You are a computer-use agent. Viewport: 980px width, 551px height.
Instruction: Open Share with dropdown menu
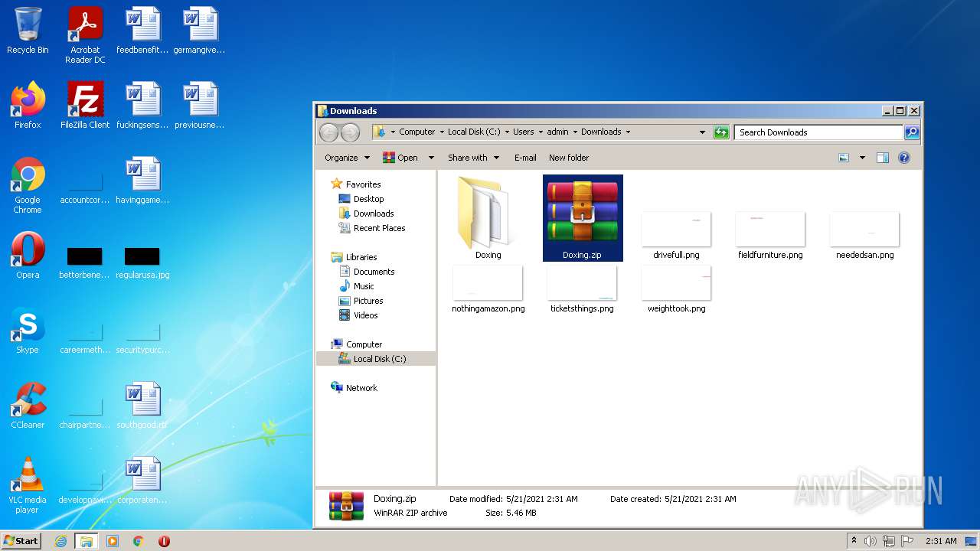point(473,158)
